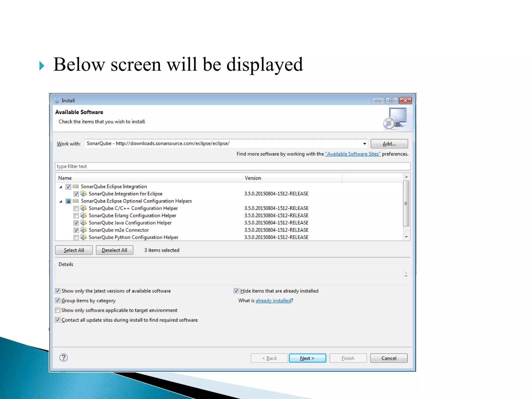Toggle Group items by category checkbox
Image resolution: width=532 pixels, height=399 pixels.
point(58,301)
